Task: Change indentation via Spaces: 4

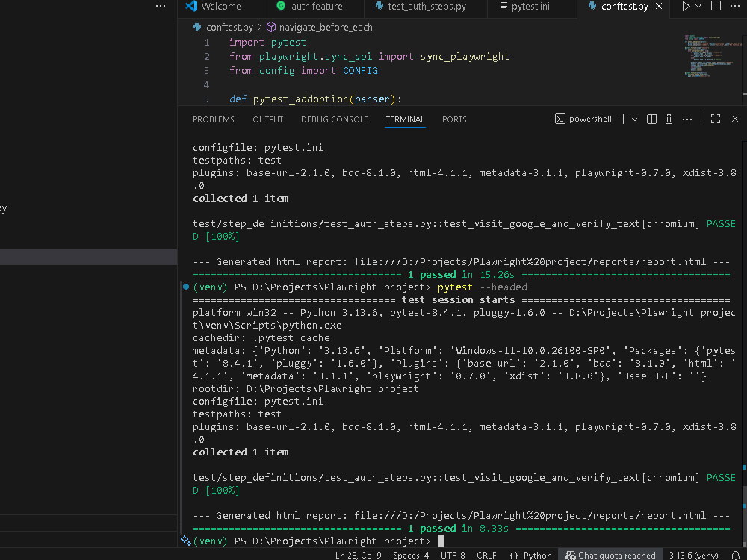Action: pos(411,556)
